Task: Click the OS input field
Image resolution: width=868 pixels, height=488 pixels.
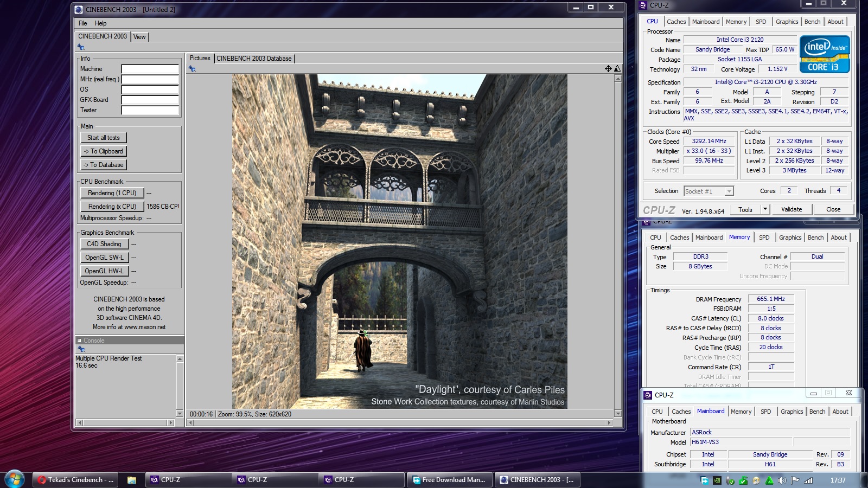Action: pos(150,89)
